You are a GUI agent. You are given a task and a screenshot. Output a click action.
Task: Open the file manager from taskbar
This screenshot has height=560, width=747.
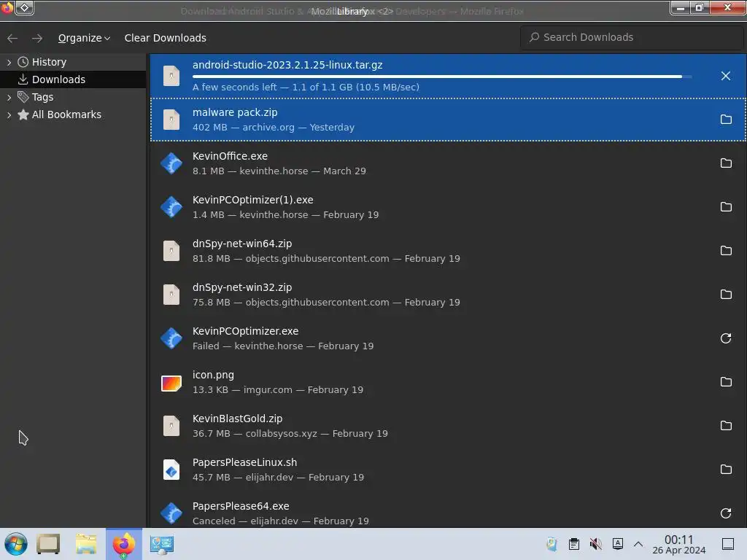point(86,544)
